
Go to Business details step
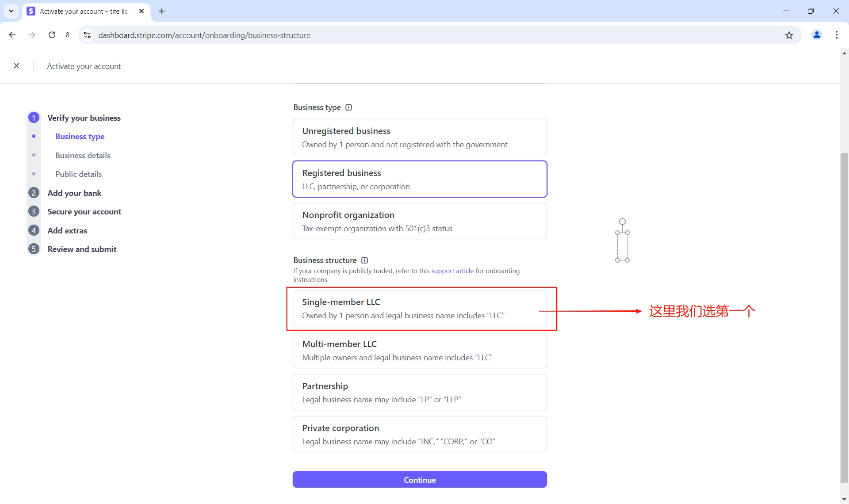tap(83, 156)
